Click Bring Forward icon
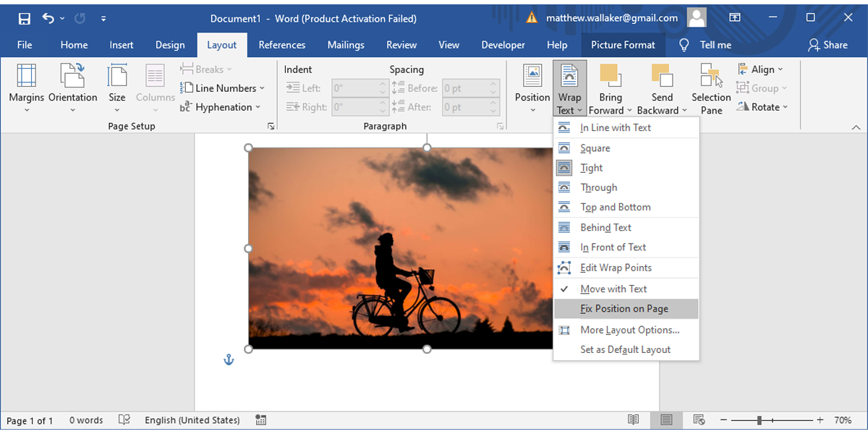 (x=610, y=76)
